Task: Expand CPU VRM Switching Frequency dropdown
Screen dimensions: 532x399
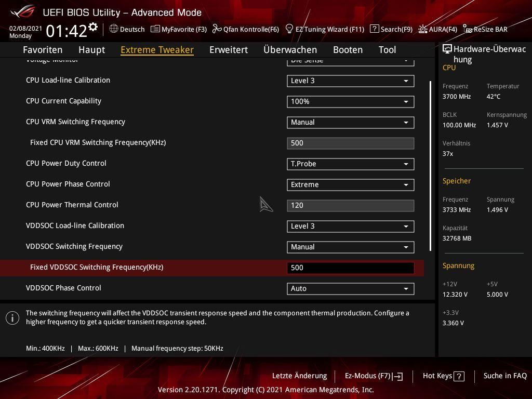Action: pos(351,122)
